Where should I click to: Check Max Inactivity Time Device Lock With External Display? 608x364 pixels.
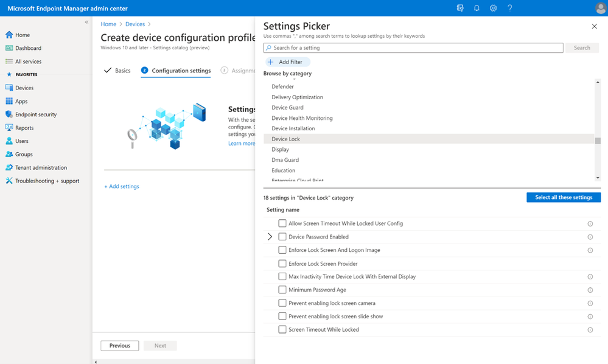282,276
